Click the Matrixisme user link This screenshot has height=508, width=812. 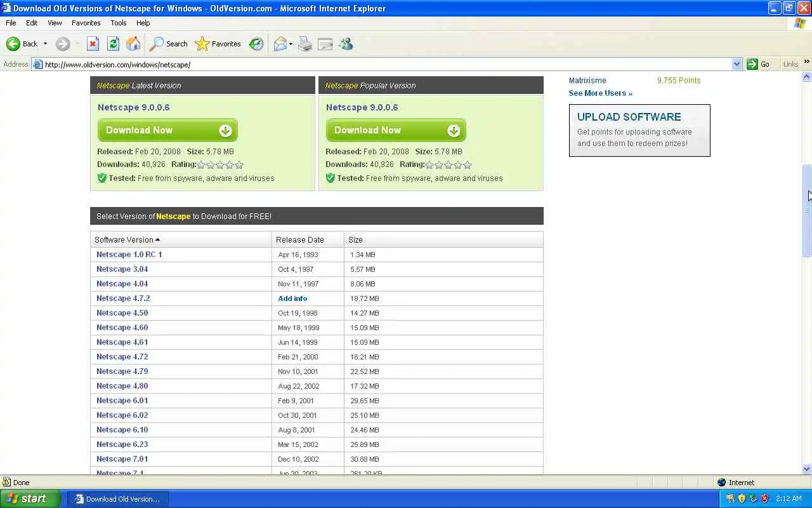click(587, 81)
